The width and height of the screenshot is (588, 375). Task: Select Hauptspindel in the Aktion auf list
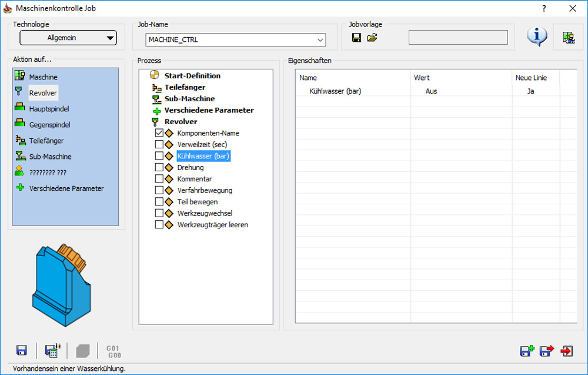click(x=49, y=109)
